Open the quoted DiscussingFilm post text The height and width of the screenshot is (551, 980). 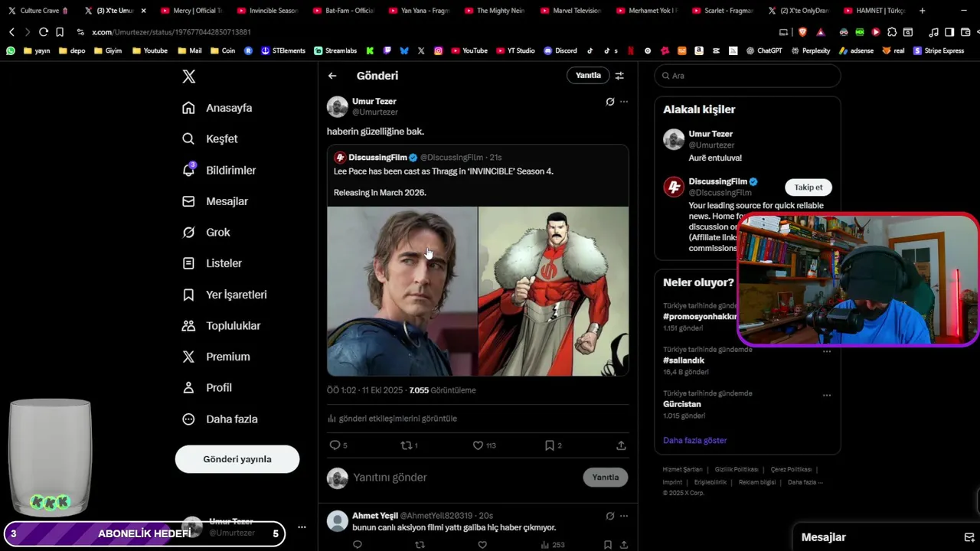pyautogui.click(x=443, y=181)
